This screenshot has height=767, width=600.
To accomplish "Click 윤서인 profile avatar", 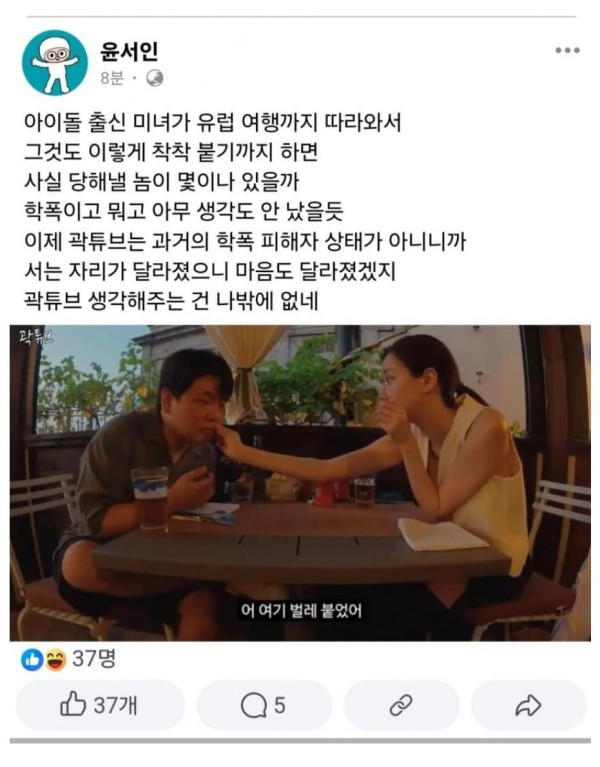I will coord(55,62).
